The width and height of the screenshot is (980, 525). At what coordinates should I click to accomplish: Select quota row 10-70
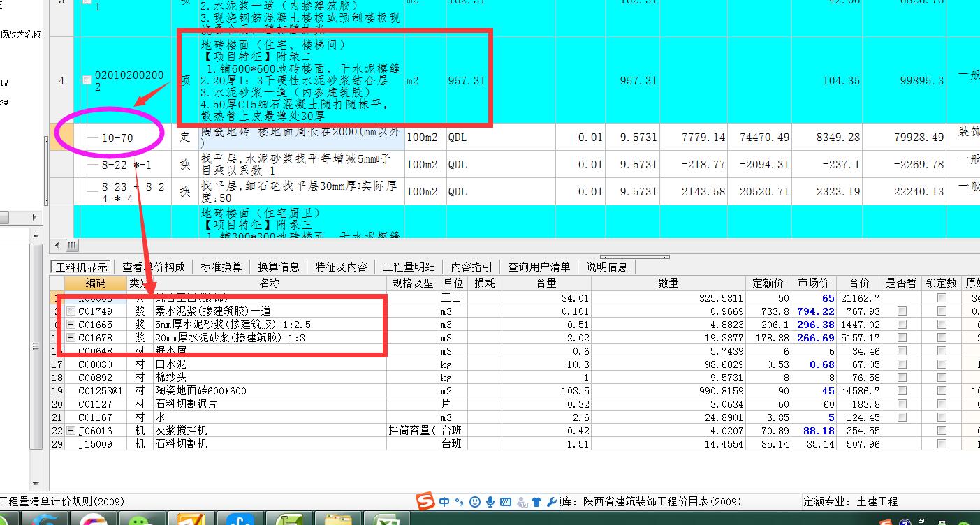click(117, 138)
